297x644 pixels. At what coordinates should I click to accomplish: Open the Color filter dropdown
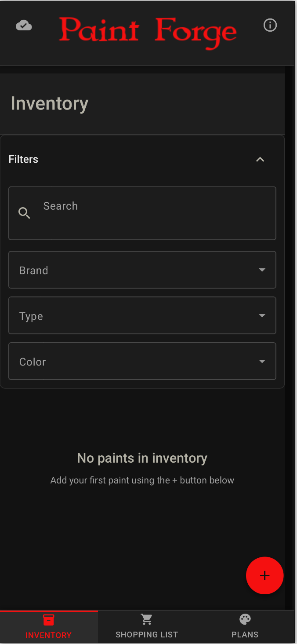point(142,361)
